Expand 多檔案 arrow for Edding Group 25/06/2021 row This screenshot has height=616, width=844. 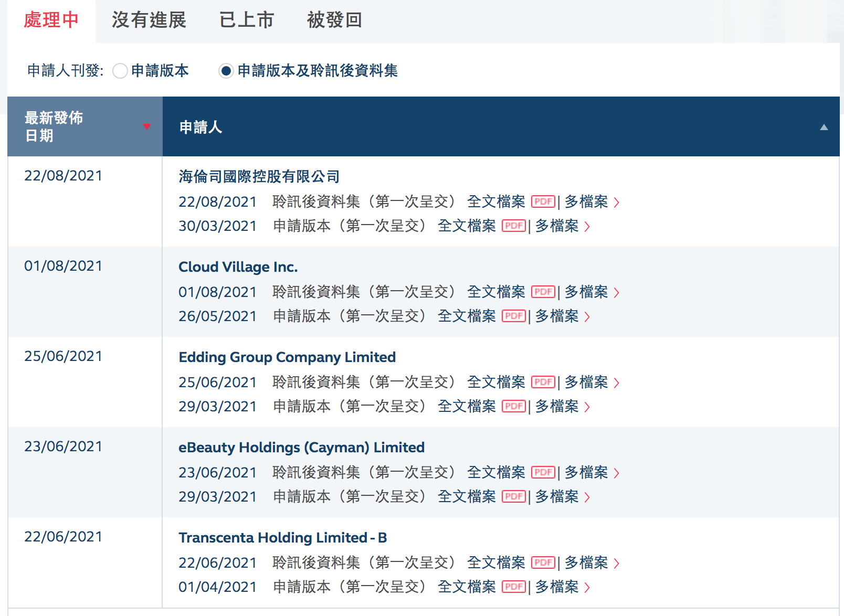617,383
